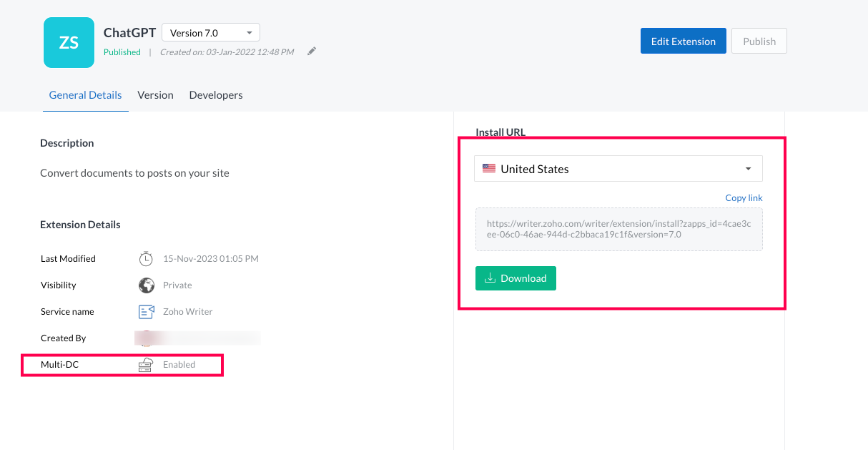Switch to the General Details tab
Image resolution: width=868 pixels, height=450 pixels.
(85, 95)
